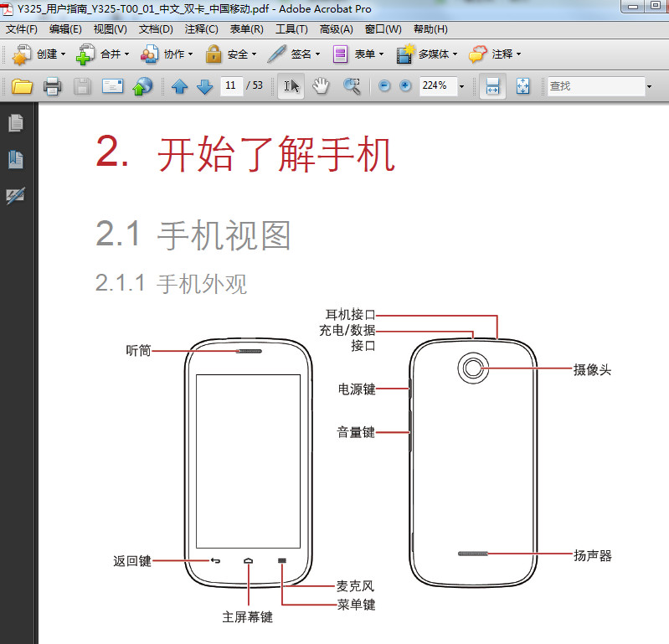
Task: Click the 扬声器 label
Action: pos(593,555)
